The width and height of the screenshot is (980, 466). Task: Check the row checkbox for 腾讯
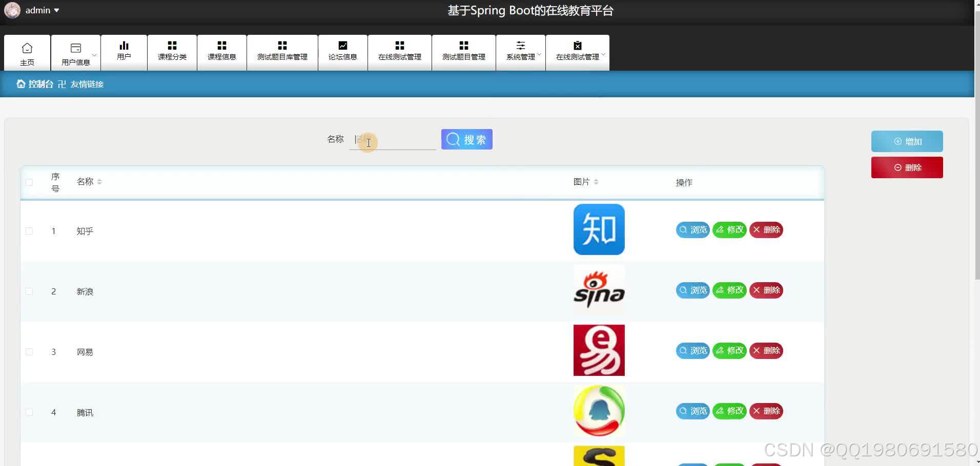[29, 412]
